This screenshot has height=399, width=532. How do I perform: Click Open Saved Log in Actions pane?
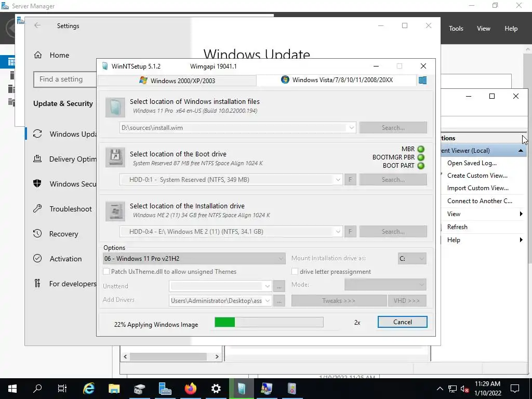472,163
